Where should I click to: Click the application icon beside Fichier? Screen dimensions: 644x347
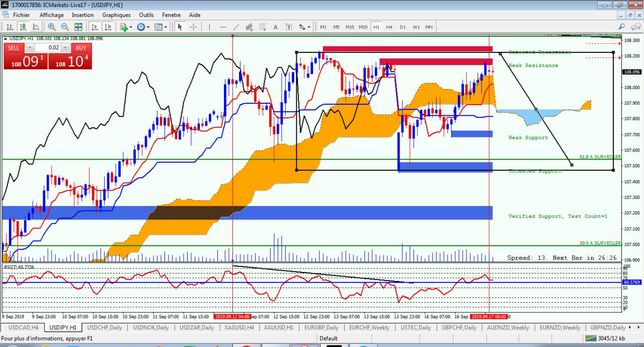(x=6, y=15)
